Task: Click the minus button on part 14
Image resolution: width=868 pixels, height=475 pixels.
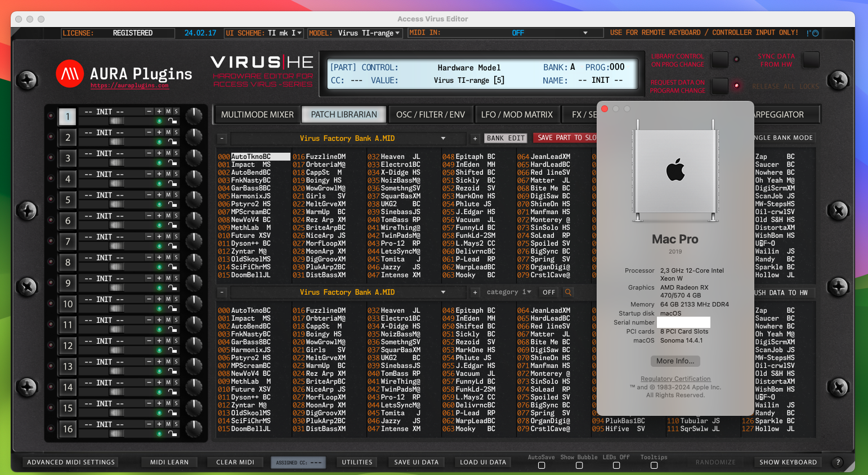Action: pyautogui.click(x=149, y=383)
